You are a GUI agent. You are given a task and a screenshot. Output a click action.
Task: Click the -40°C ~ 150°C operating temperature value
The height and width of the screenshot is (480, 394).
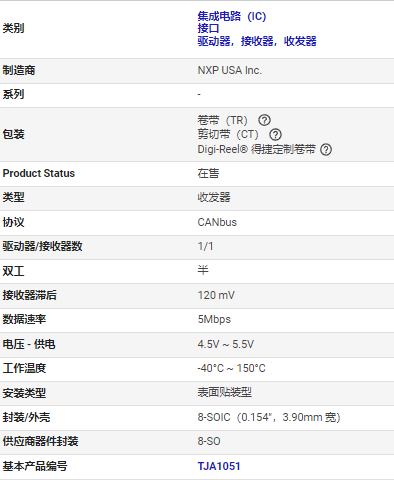pyautogui.click(x=231, y=368)
